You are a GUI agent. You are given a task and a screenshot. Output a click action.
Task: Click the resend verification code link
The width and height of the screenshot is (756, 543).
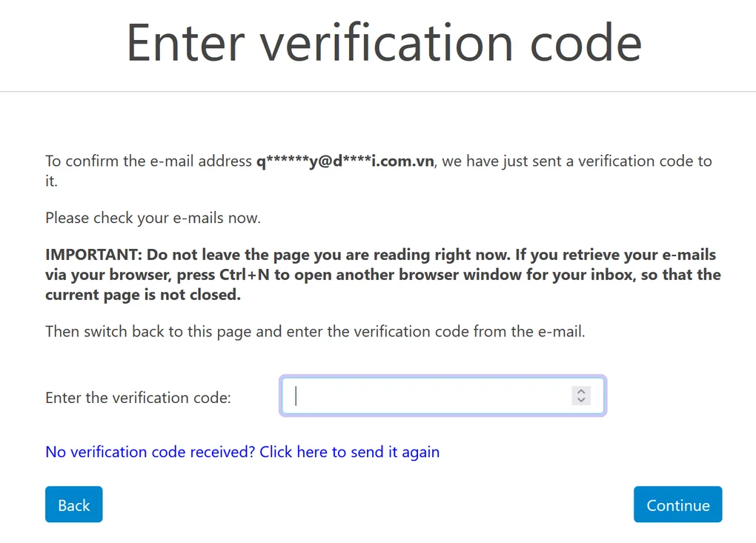242,452
